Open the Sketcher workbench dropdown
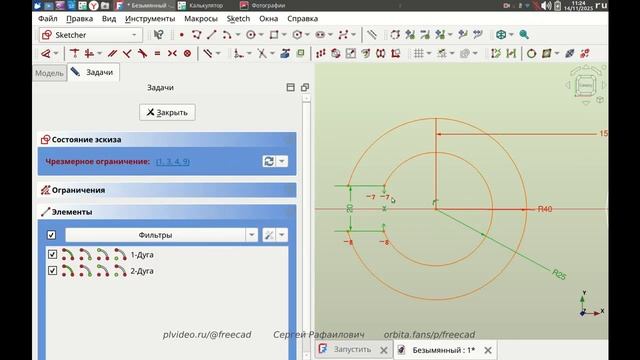The image size is (640, 360). point(91,35)
